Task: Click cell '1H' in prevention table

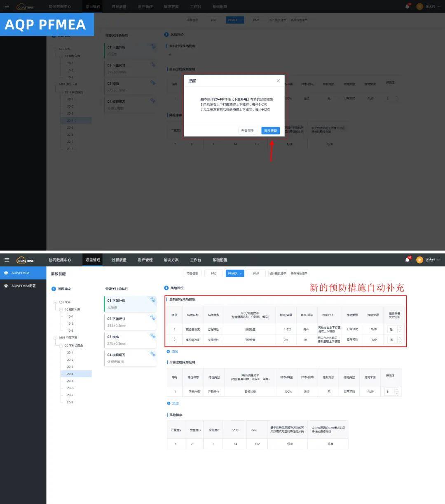Action: click(305, 340)
